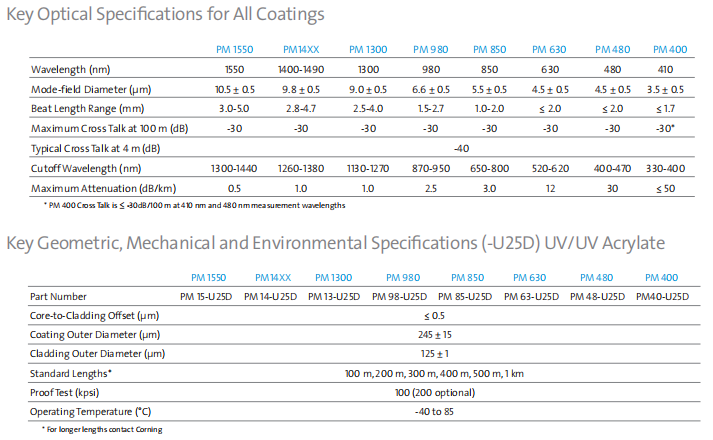Select the 'Standard Lengths*' row label

tap(70, 374)
